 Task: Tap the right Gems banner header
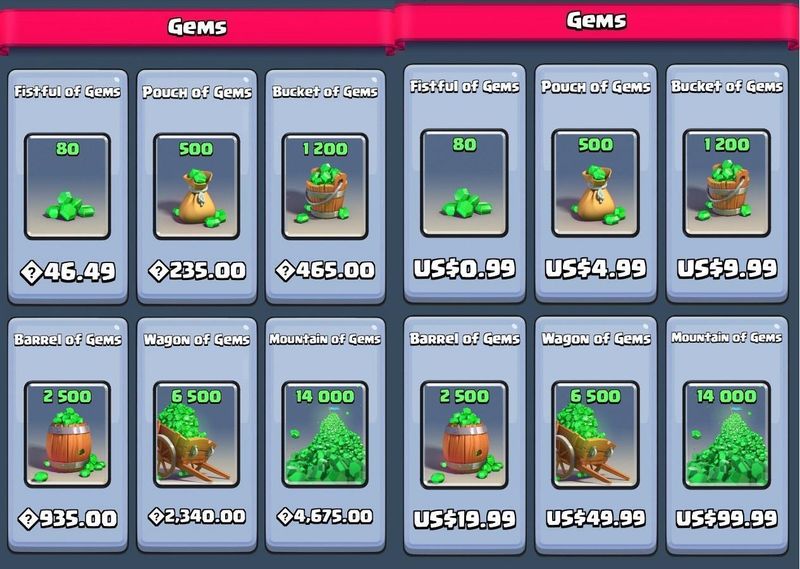596,21
